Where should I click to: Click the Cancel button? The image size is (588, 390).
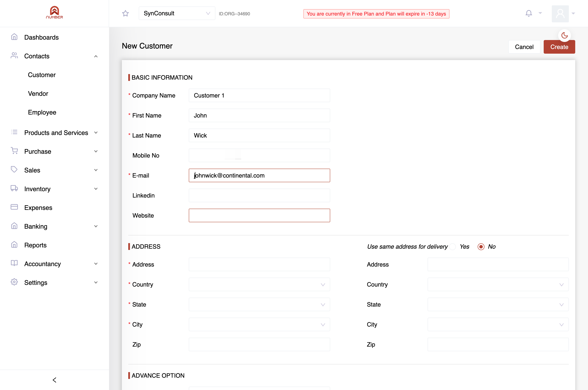[x=524, y=47]
